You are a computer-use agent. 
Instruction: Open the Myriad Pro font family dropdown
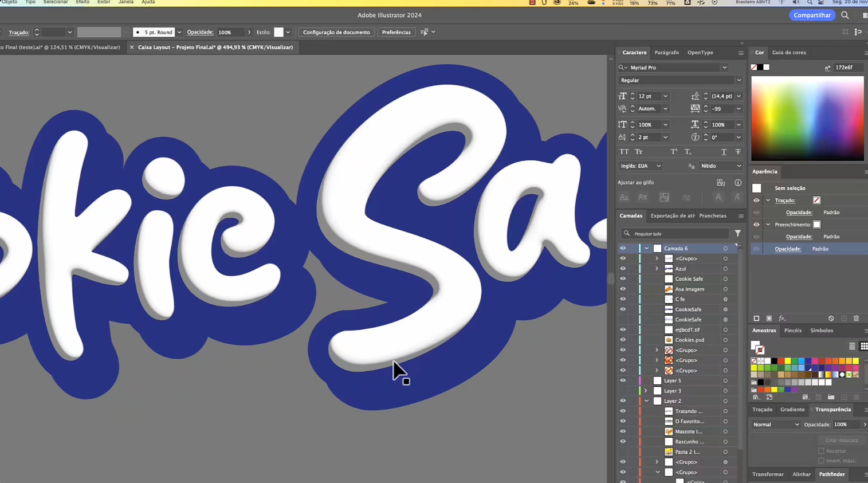click(x=724, y=68)
